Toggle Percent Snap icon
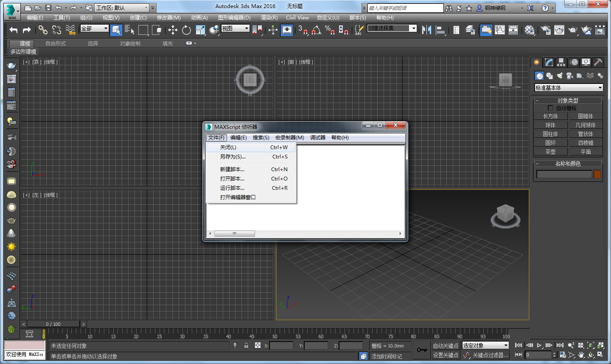The image size is (611, 364). pyautogui.click(x=330, y=30)
